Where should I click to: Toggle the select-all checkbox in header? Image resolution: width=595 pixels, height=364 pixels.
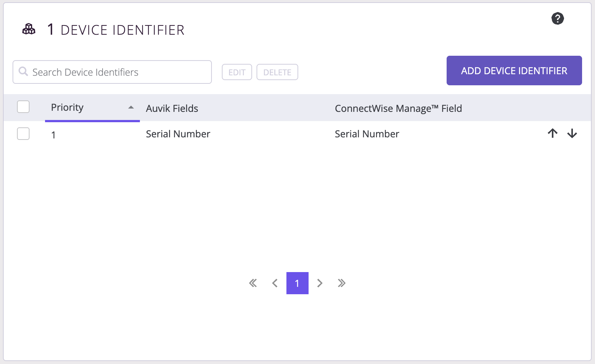pos(23,107)
